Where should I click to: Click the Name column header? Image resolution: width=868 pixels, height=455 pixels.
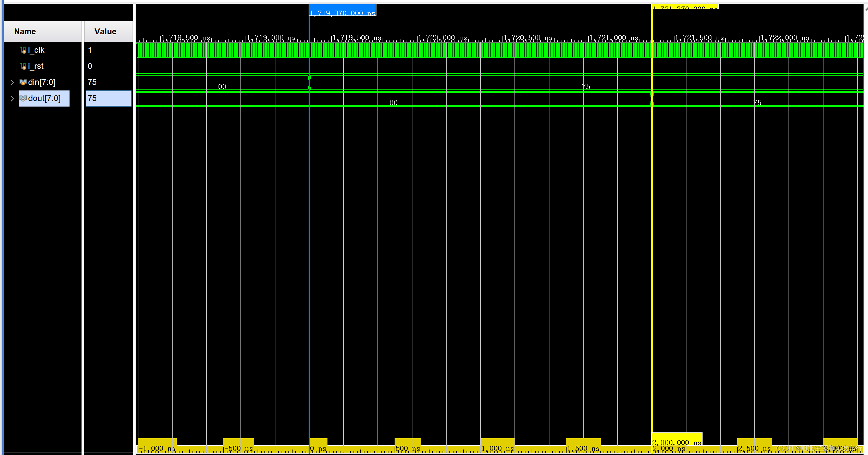(25, 31)
